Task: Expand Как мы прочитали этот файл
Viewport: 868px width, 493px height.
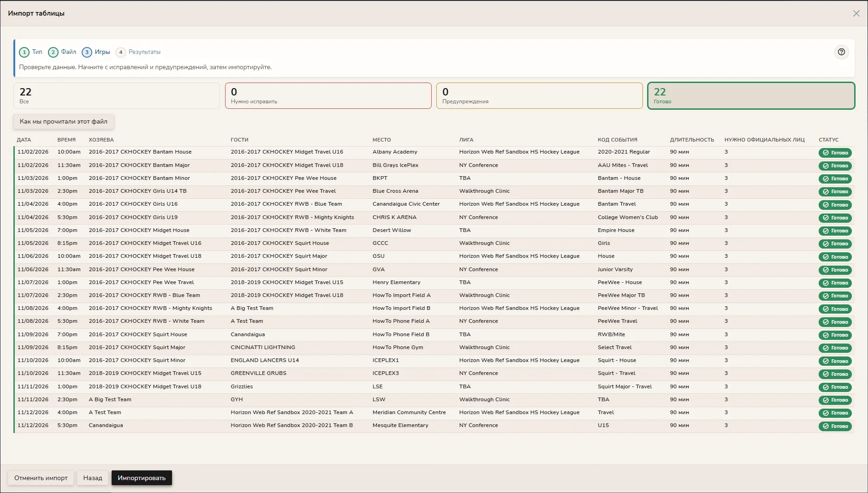Action: 64,122
